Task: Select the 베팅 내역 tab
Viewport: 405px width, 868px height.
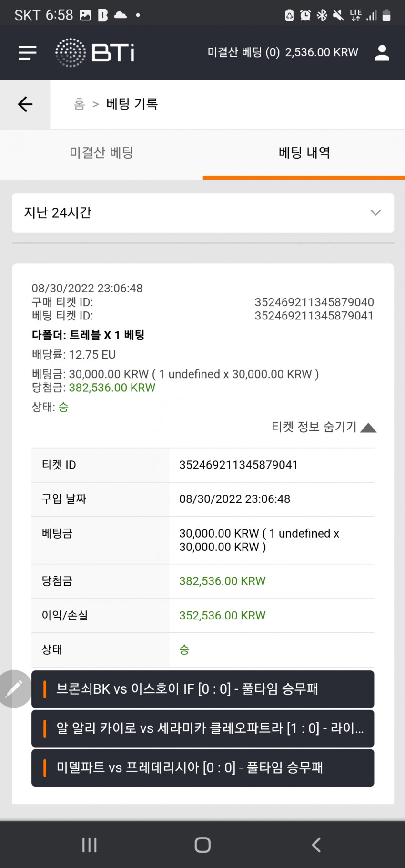Action: tap(304, 153)
